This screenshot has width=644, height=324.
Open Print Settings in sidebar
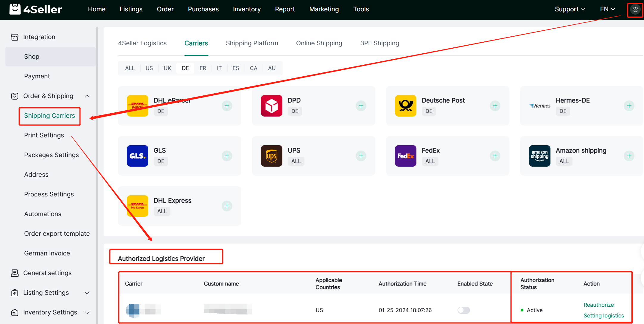tap(44, 135)
